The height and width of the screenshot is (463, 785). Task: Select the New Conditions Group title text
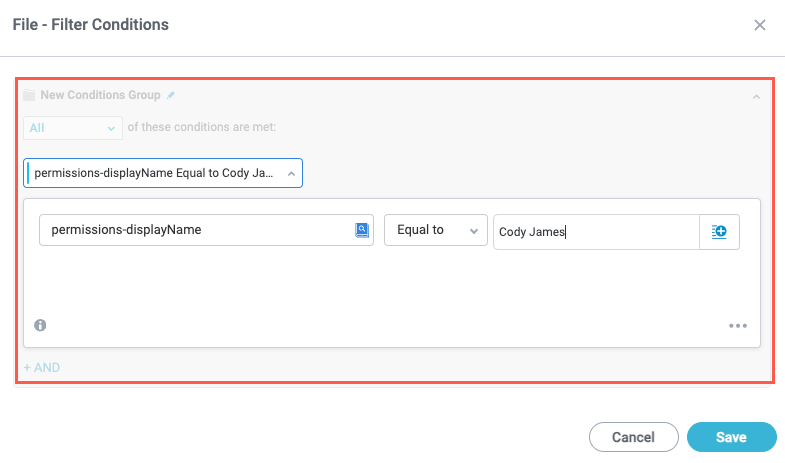100,95
